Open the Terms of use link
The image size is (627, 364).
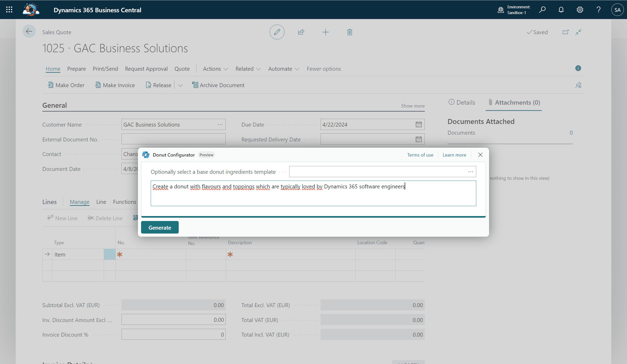(420, 155)
